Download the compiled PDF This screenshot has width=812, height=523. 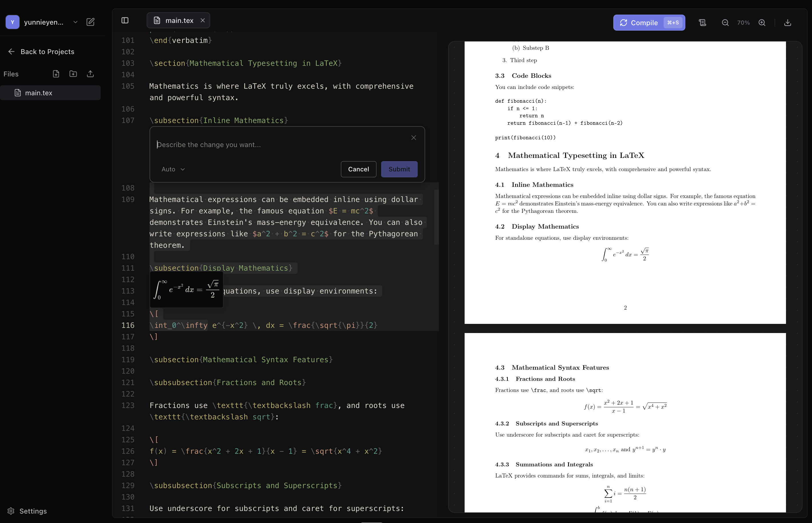click(788, 22)
